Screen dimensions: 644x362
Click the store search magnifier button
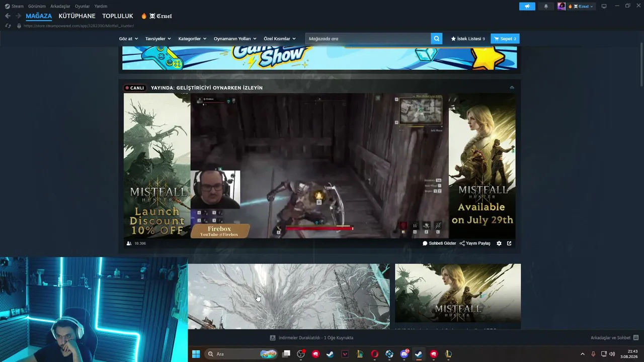click(437, 39)
